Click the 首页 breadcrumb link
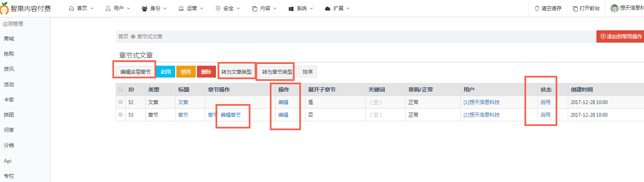644x182 pixels. [x=123, y=37]
